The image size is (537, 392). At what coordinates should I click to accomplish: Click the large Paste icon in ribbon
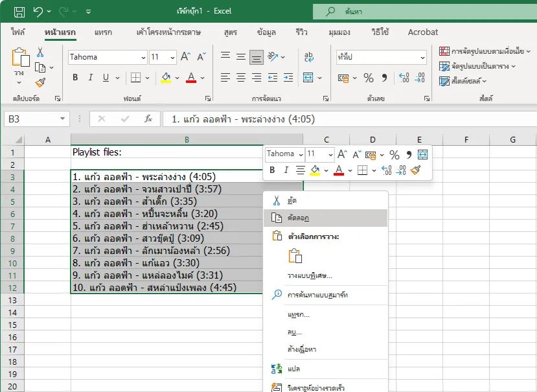click(20, 57)
